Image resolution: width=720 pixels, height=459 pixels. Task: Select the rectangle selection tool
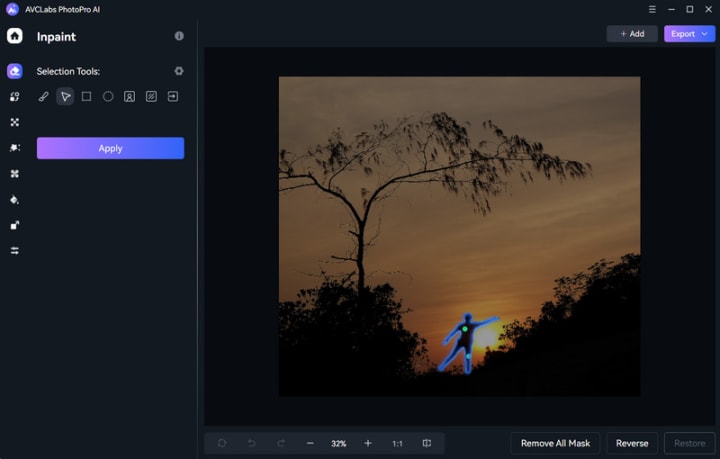[86, 96]
